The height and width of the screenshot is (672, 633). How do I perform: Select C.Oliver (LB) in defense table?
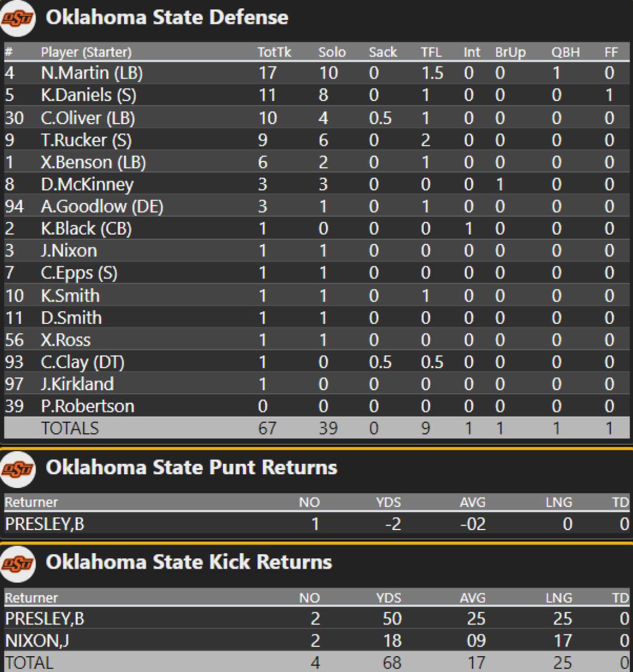click(88, 118)
